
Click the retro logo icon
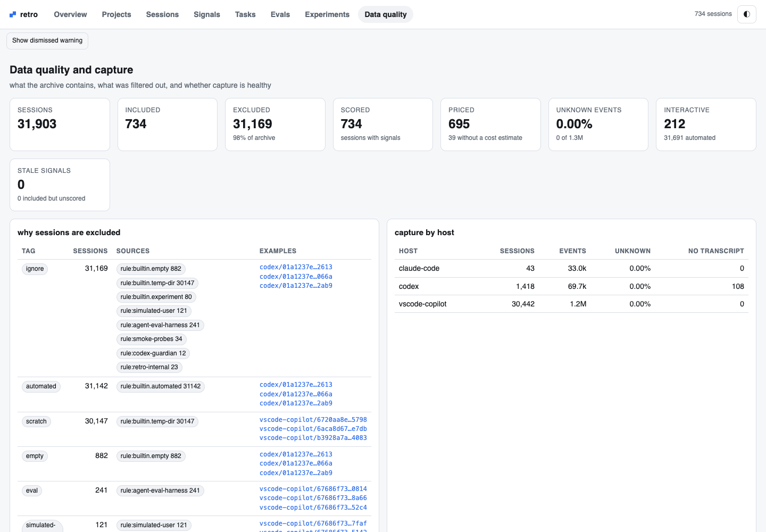click(x=13, y=14)
